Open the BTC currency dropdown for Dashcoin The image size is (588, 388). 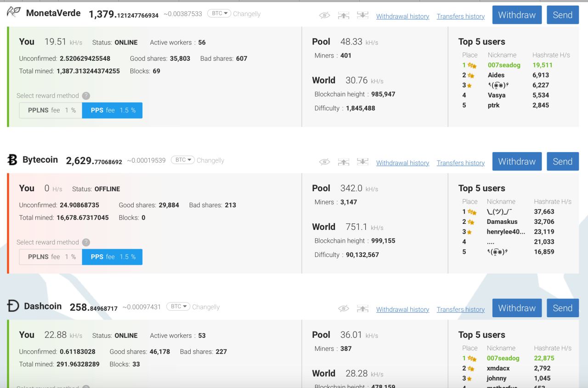(178, 307)
